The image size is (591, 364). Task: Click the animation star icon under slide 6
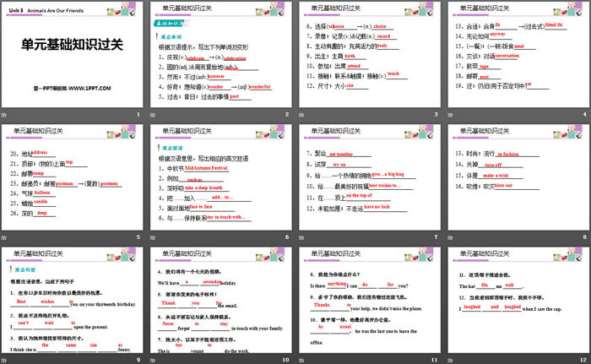153,237
